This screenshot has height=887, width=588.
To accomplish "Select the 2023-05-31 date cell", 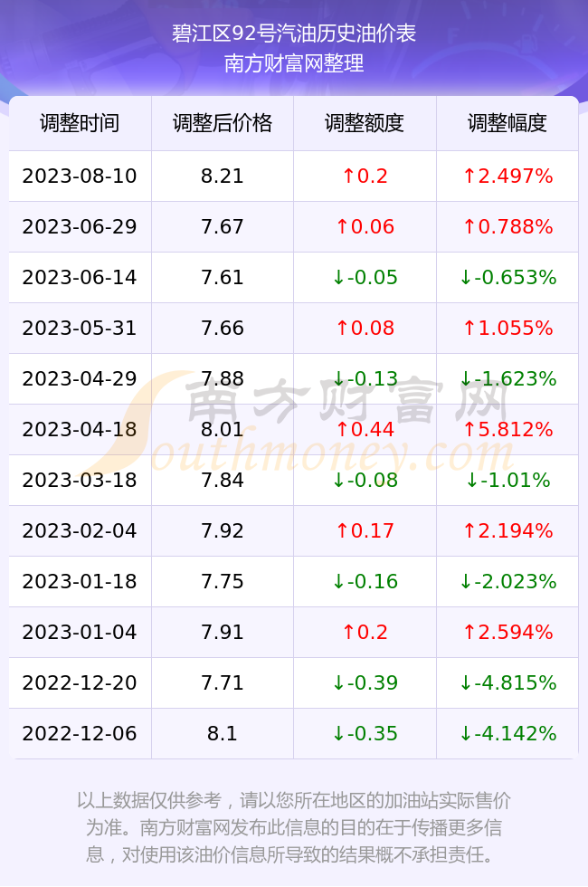I will [x=80, y=328].
